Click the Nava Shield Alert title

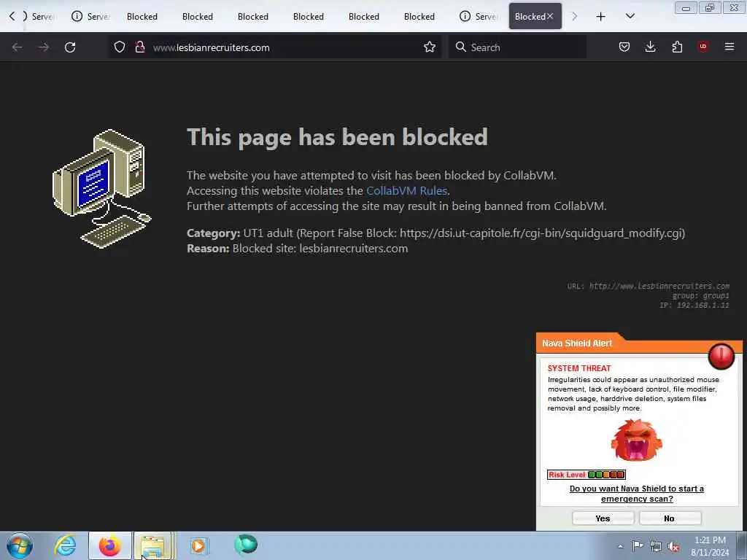pos(577,343)
